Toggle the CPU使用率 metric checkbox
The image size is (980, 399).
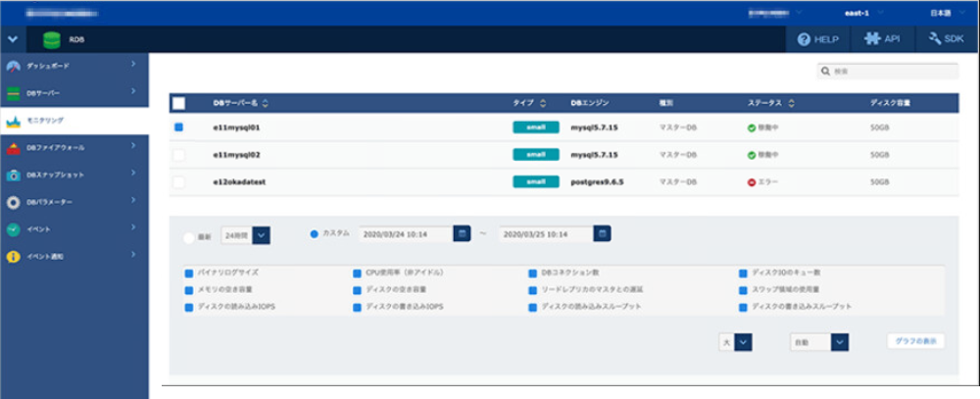coord(357,272)
